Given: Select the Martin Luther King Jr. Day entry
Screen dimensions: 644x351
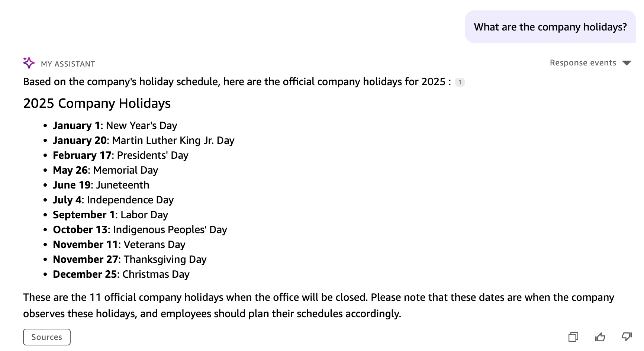Looking at the screenshot, I should coord(144,141).
